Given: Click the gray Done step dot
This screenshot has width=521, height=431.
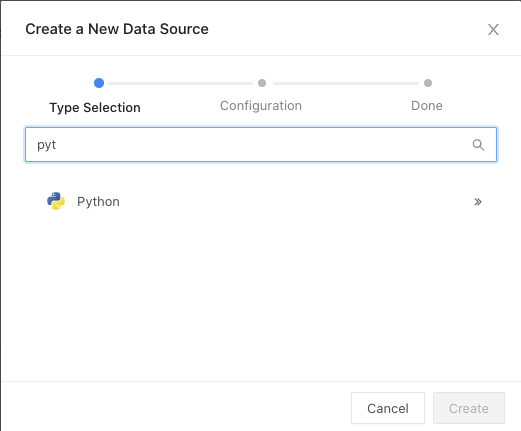Looking at the screenshot, I should coord(428,83).
